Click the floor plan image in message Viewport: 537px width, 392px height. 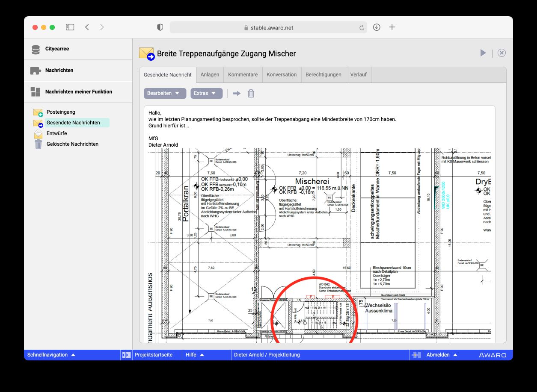pos(319,245)
